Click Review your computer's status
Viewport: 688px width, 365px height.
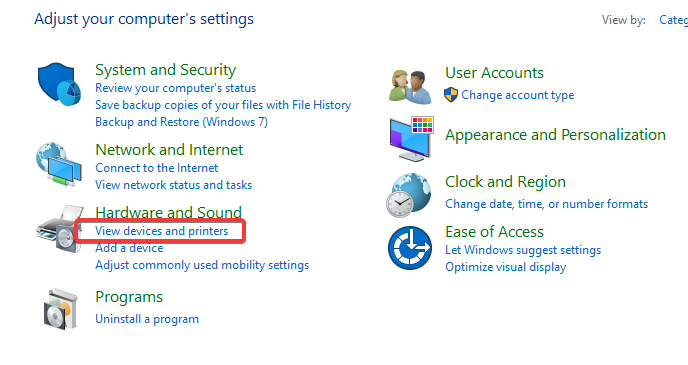pyautogui.click(x=176, y=88)
